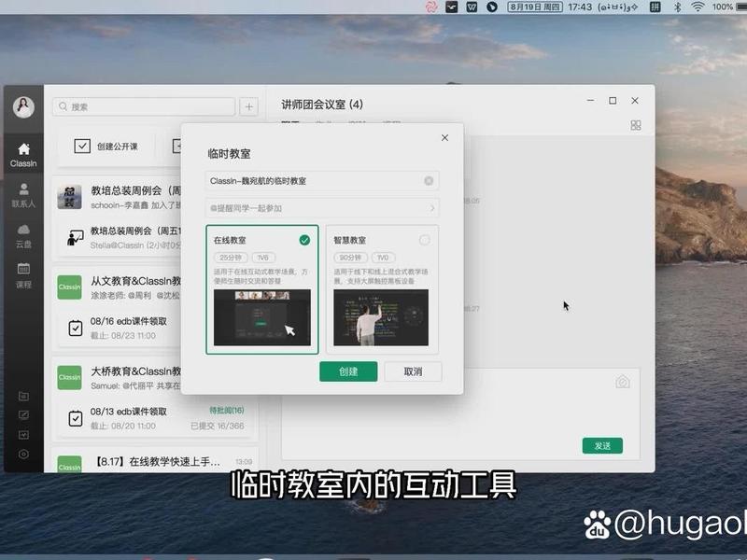Click the grid layout icon in chat header
Viewport: 747px width, 560px height.
click(x=636, y=125)
